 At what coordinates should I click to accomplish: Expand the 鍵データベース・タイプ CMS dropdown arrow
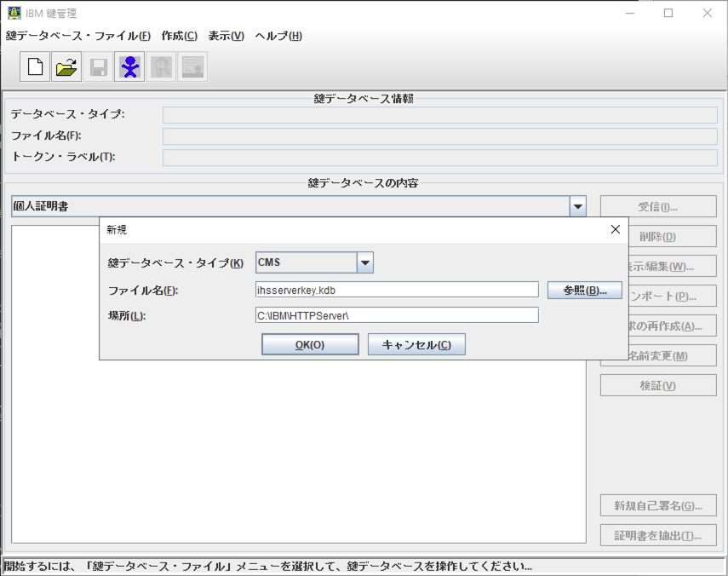pyautogui.click(x=365, y=262)
